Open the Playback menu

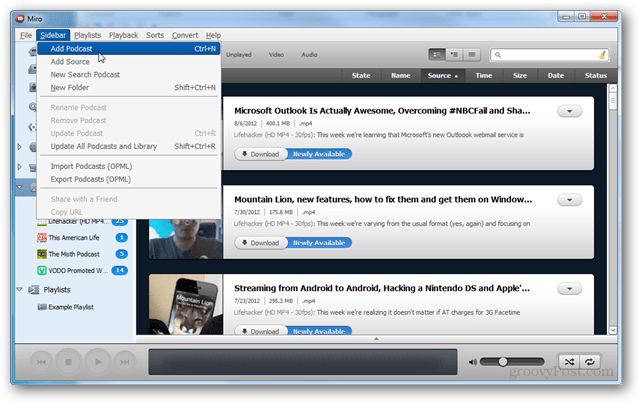pyautogui.click(x=123, y=35)
